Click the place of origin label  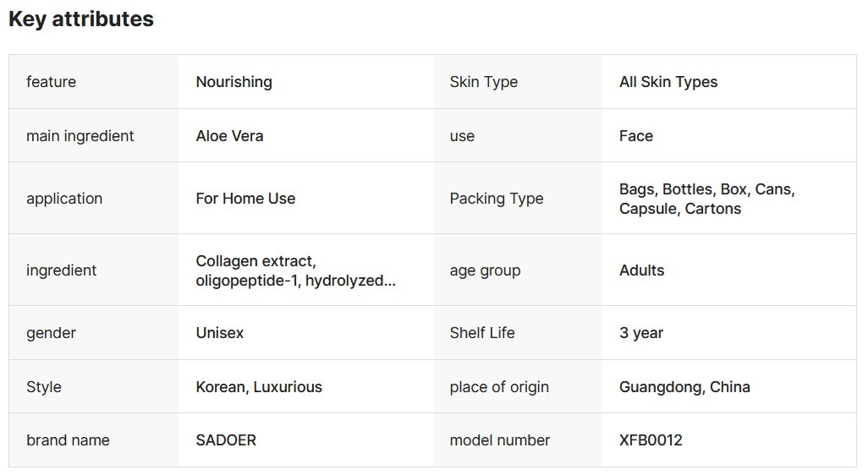point(499,387)
